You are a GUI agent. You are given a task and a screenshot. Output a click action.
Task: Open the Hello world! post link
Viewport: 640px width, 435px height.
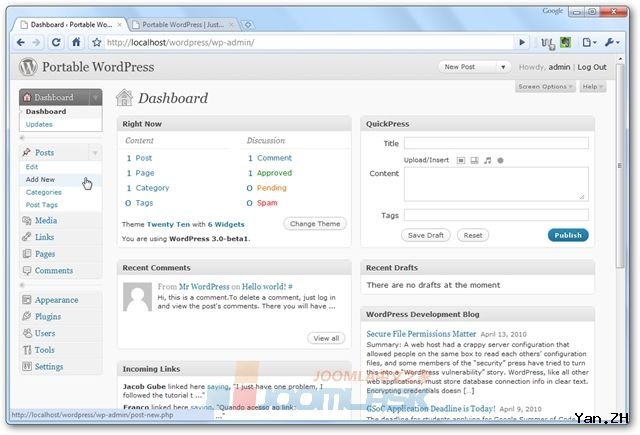pyautogui.click(x=264, y=287)
